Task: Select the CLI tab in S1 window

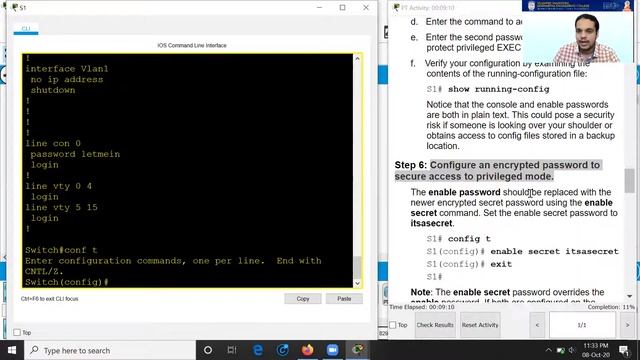Action: click(x=26, y=29)
